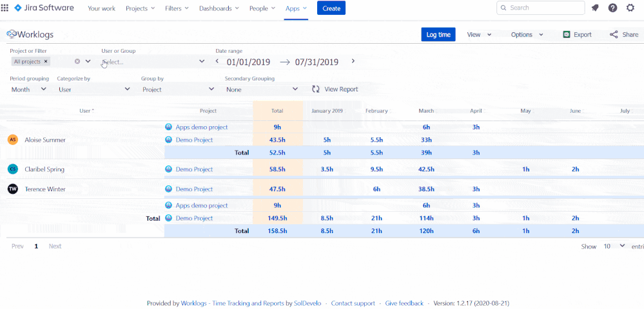Open Jira settings gear icon
The height and width of the screenshot is (309, 644).
(x=630, y=8)
